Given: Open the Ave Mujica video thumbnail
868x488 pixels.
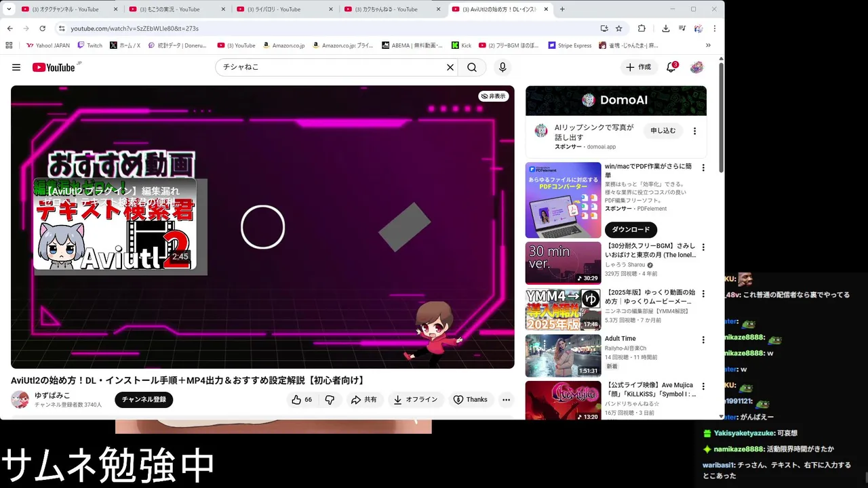Looking at the screenshot, I should [563, 401].
